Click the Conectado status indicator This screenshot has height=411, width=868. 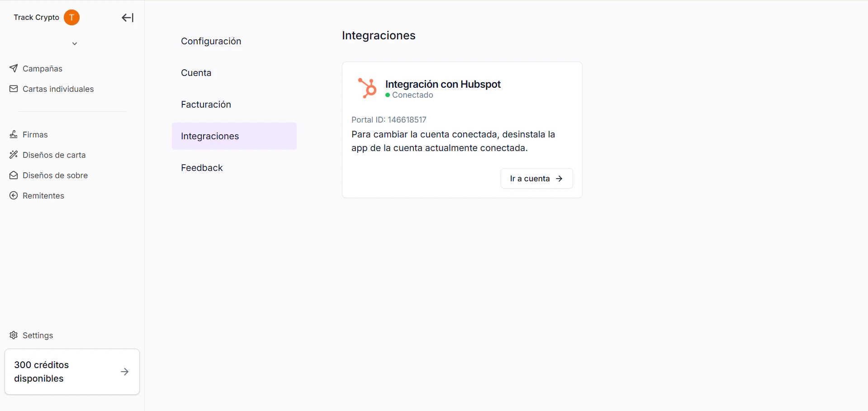[x=409, y=95]
